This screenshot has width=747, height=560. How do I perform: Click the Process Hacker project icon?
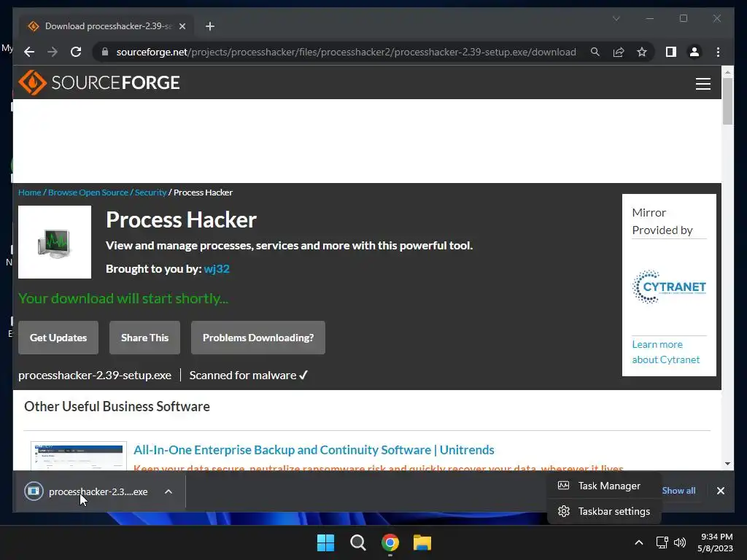pyautogui.click(x=55, y=242)
